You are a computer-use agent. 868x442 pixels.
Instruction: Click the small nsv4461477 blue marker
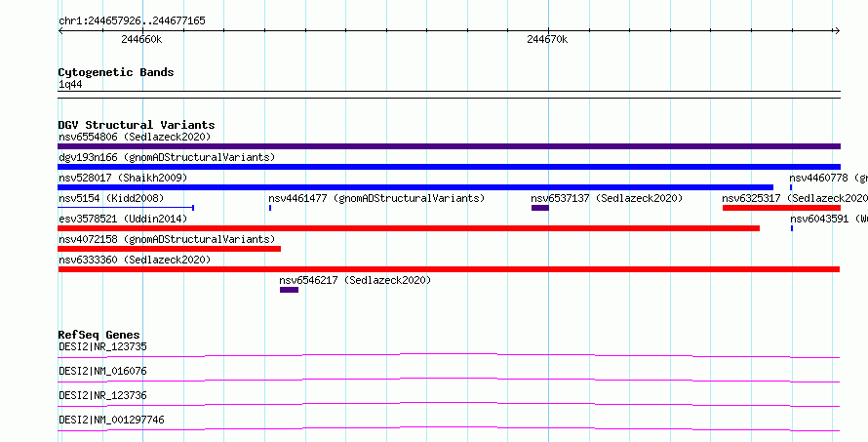point(270,208)
